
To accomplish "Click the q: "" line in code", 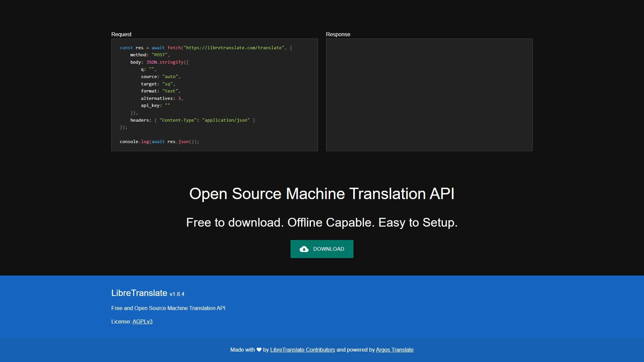I will click(x=149, y=69).
